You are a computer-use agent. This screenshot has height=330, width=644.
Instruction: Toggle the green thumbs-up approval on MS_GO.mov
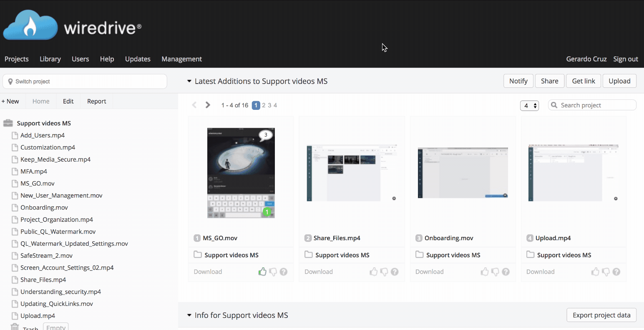(262, 272)
